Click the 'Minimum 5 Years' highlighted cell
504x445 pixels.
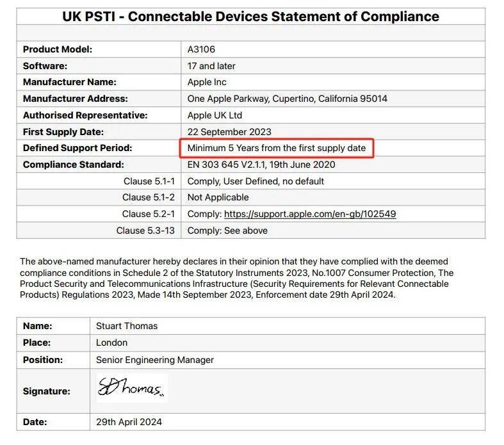(x=276, y=148)
